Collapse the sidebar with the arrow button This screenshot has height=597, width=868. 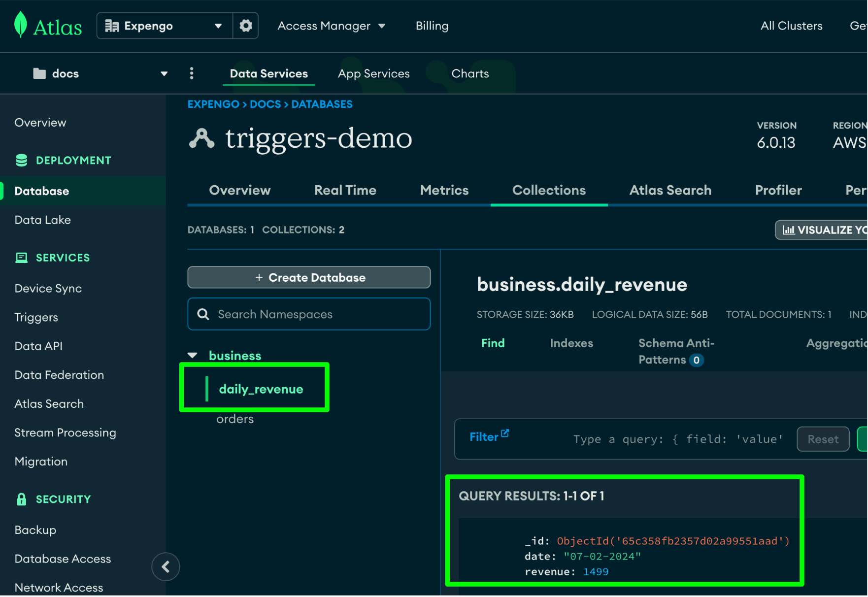pos(166,567)
